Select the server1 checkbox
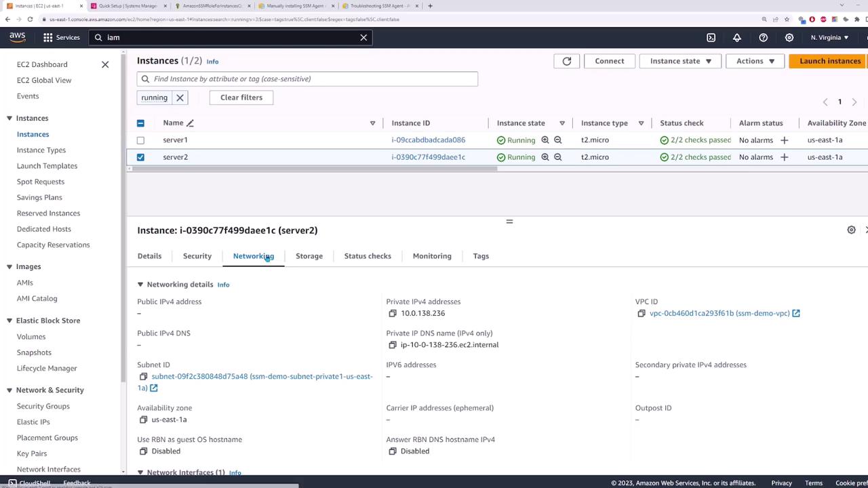868x488 pixels. [140, 140]
